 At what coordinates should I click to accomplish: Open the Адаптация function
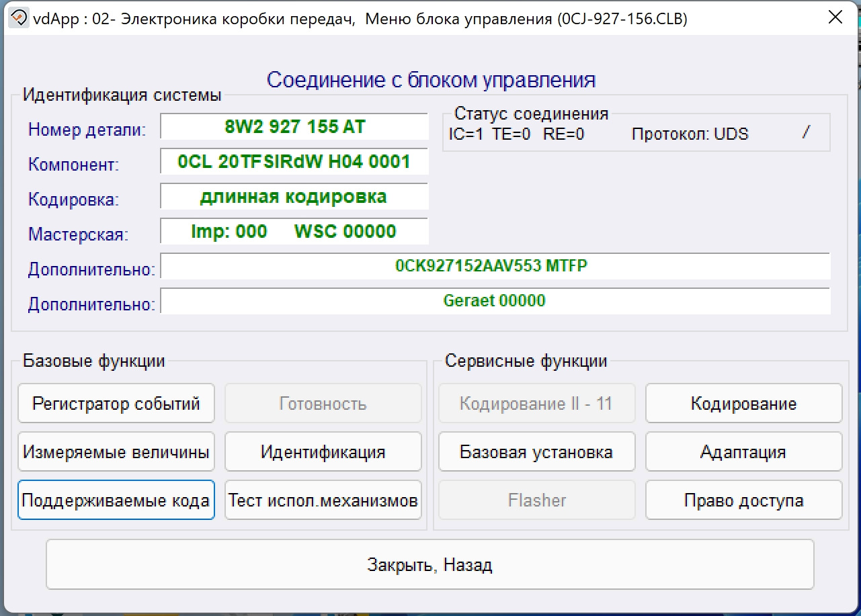pyautogui.click(x=744, y=452)
